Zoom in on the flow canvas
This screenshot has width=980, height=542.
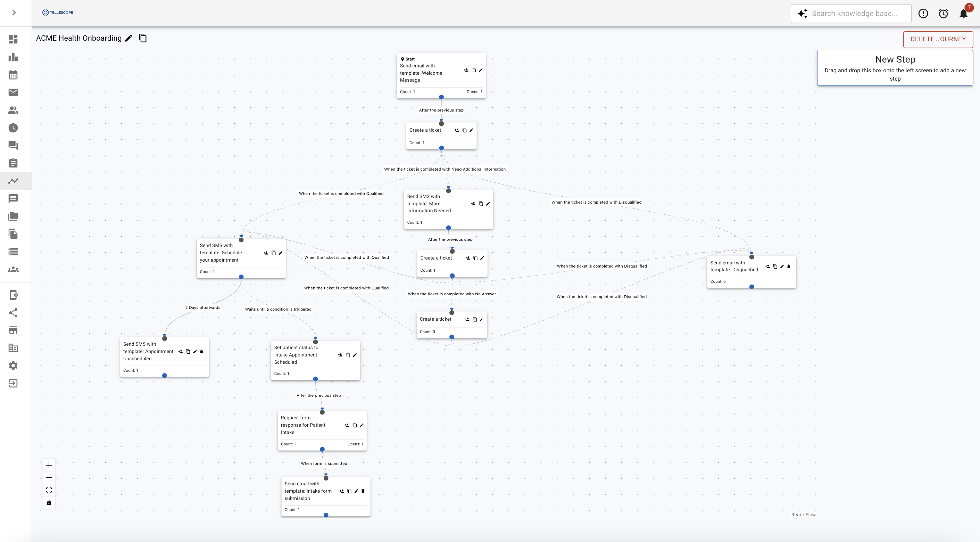tap(49, 465)
